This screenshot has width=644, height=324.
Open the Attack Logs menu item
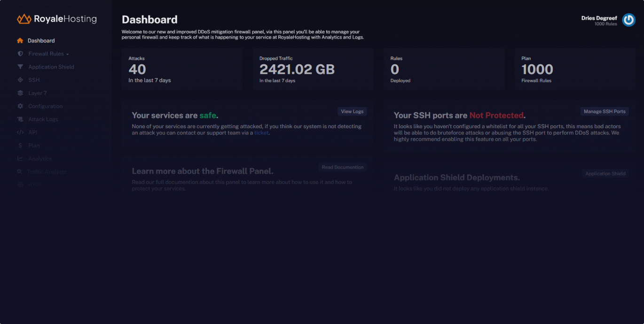tap(43, 120)
